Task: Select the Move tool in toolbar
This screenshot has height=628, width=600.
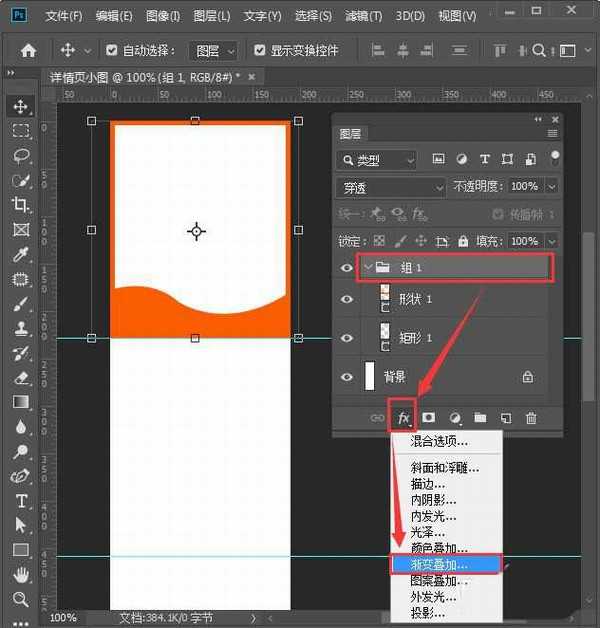Action: tap(20, 106)
